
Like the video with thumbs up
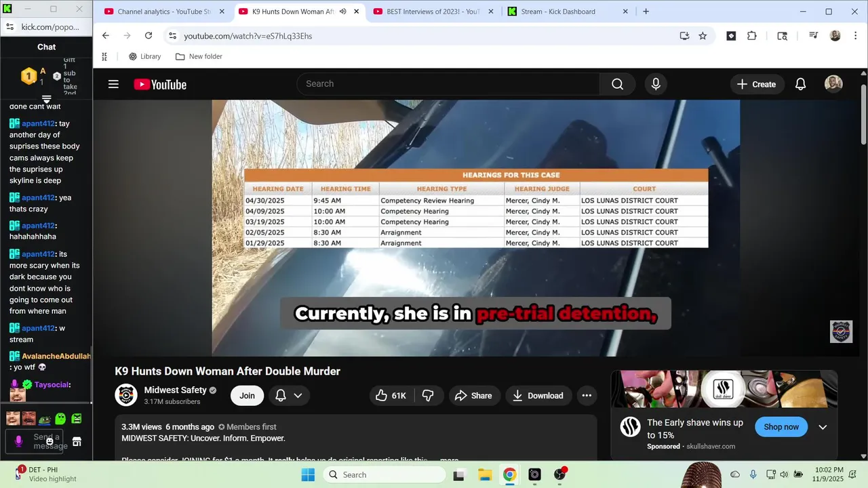click(391, 396)
